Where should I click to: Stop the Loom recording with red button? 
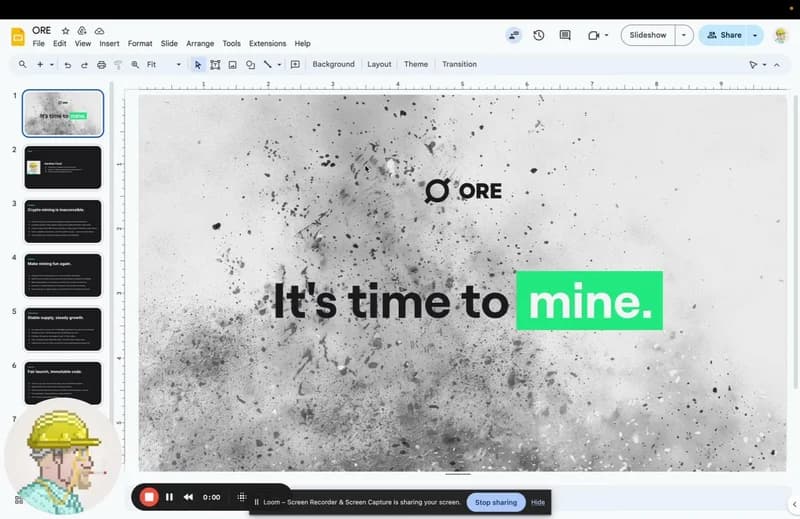(148, 497)
